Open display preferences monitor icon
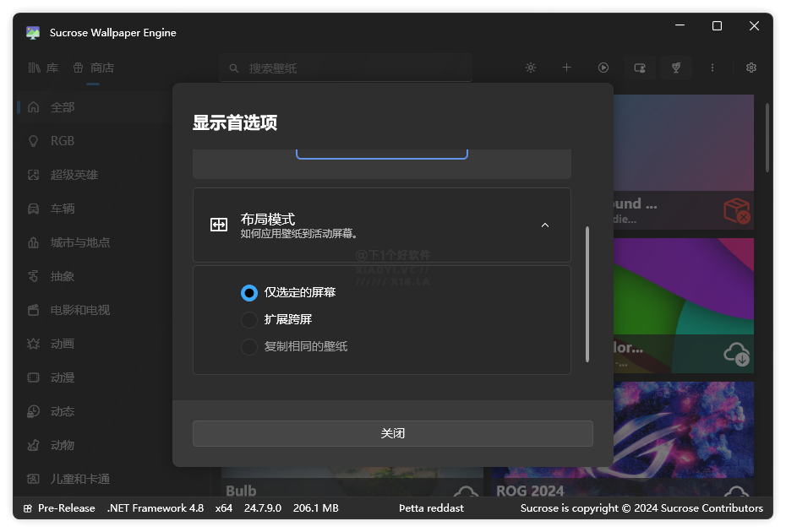Screen dimensions: 786x532 [x=640, y=68]
